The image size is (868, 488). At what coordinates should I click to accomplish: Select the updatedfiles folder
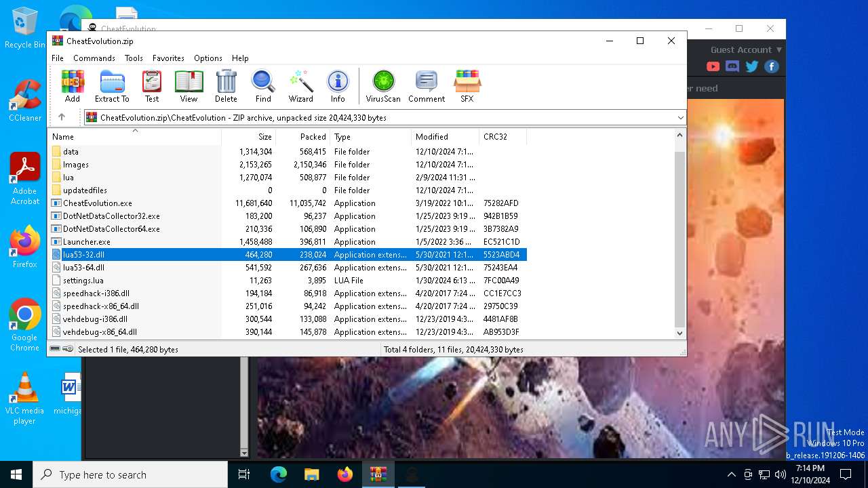coord(288,190)
